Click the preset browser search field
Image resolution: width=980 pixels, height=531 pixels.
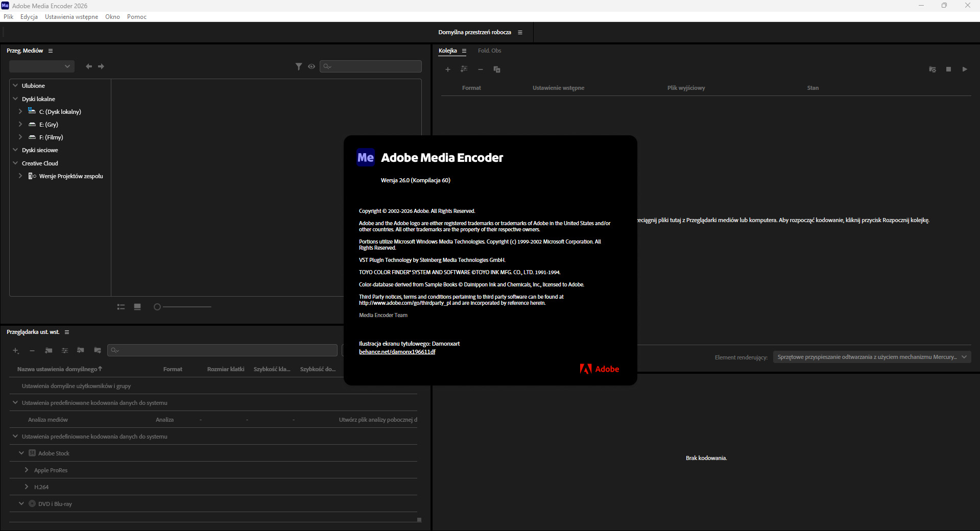(223, 350)
